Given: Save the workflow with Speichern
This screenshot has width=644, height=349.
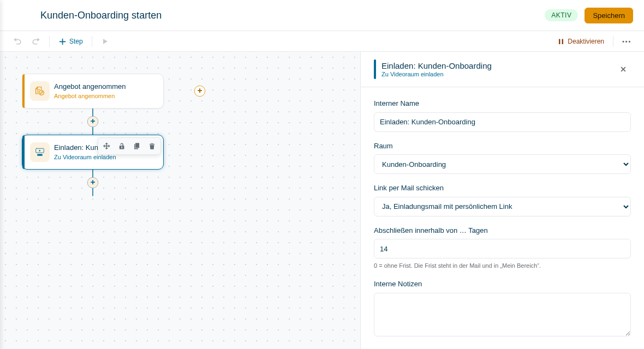Looking at the screenshot, I should [x=609, y=16].
